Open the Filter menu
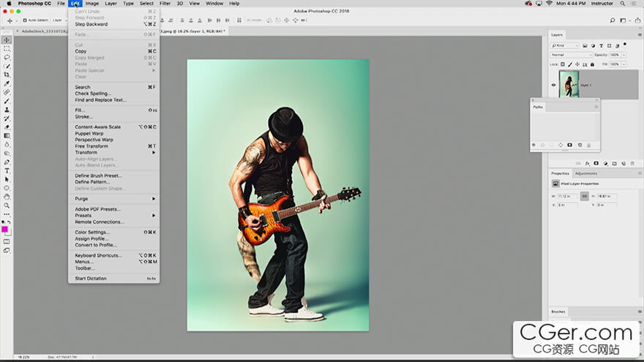The height and width of the screenshot is (362, 644). (165, 3)
